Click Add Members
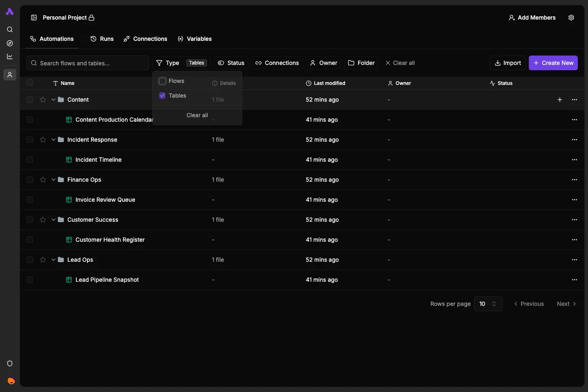Screen dimensions: 588x392 click(x=532, y=18)
